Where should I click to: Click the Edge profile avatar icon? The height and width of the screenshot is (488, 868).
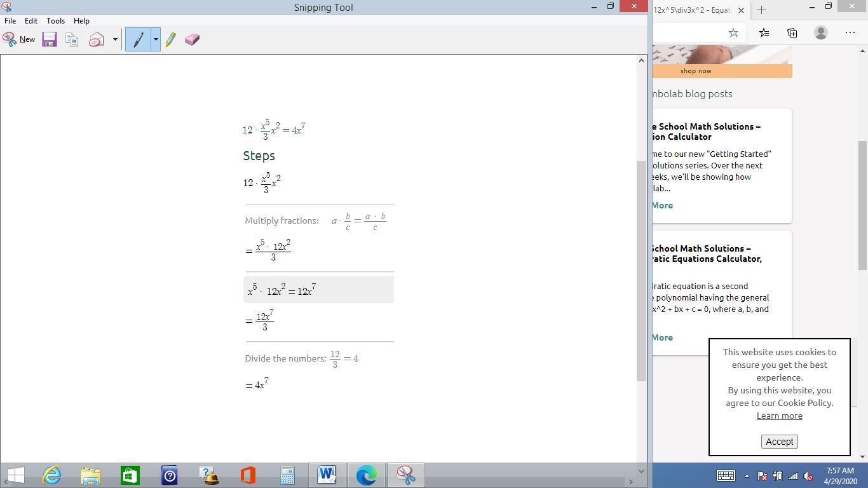pos(821,32)
